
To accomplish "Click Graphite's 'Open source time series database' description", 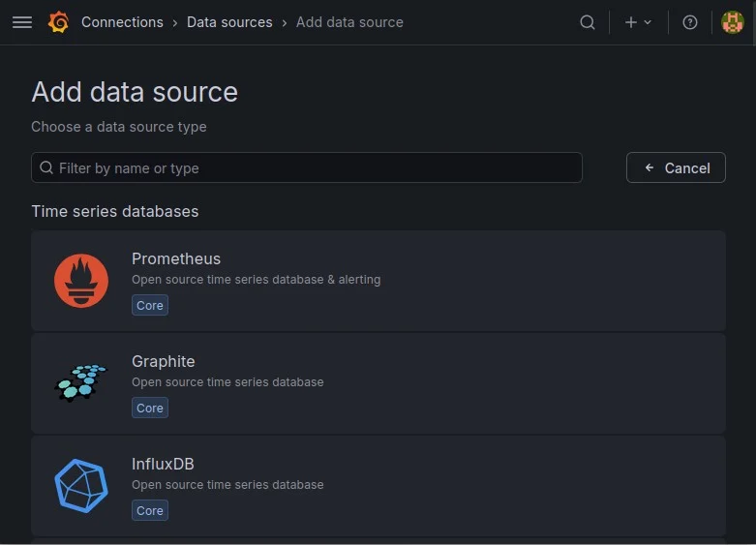I will [227, 382].
